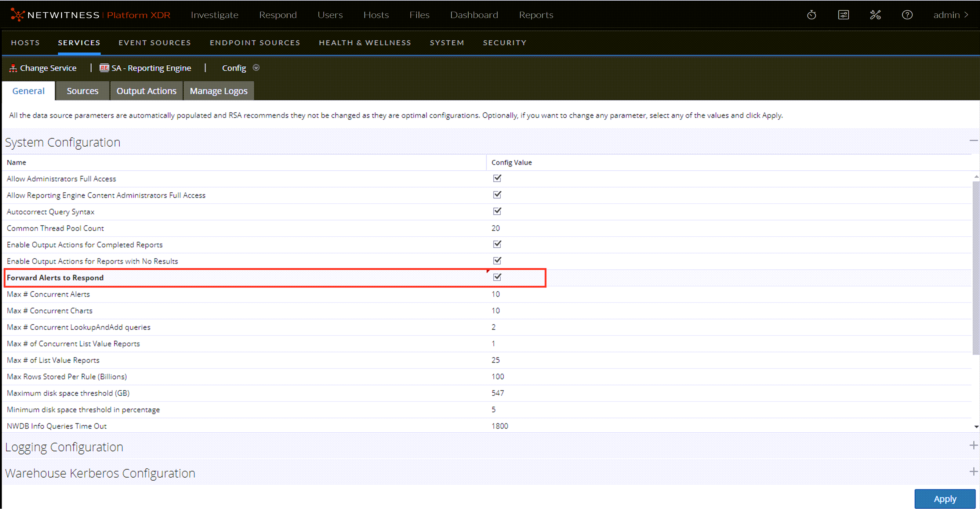
Task: Toggle Forward Alerts to Respond checkbox
Action: pos(497,277)
